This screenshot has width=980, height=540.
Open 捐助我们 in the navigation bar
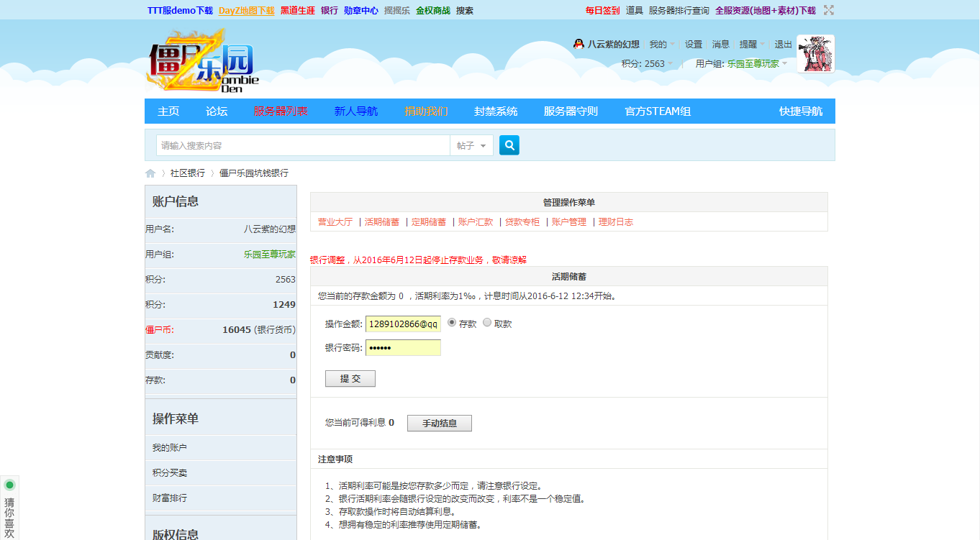(426, 111)
